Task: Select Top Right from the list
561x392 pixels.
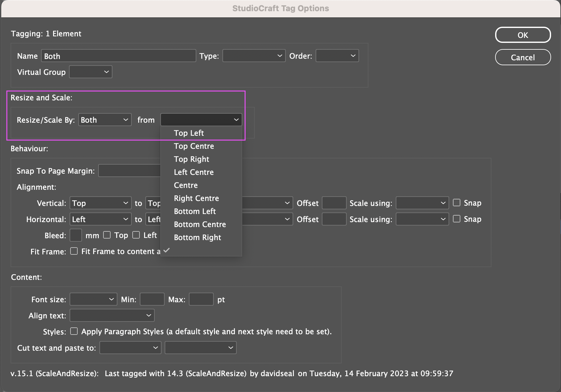Action: [x=201, y=159]
